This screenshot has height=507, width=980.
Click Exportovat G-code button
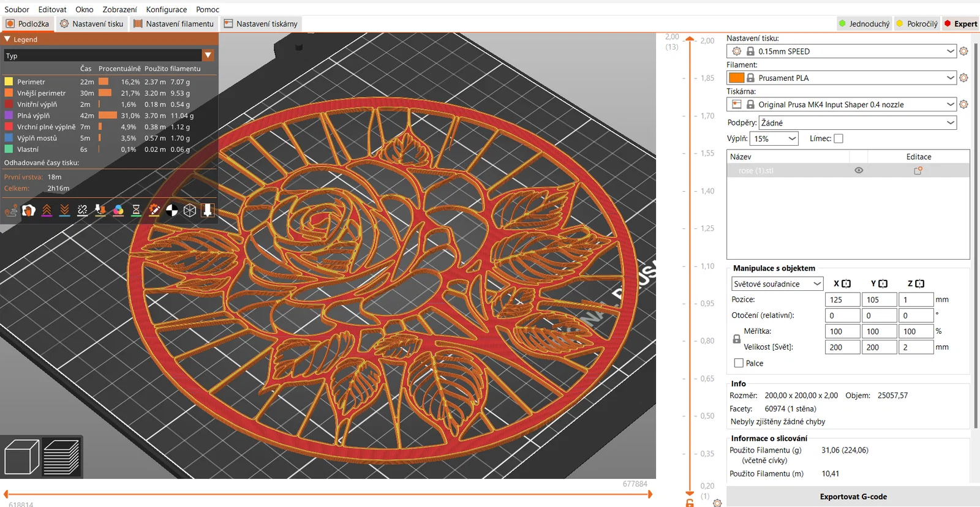pos(853,497)
